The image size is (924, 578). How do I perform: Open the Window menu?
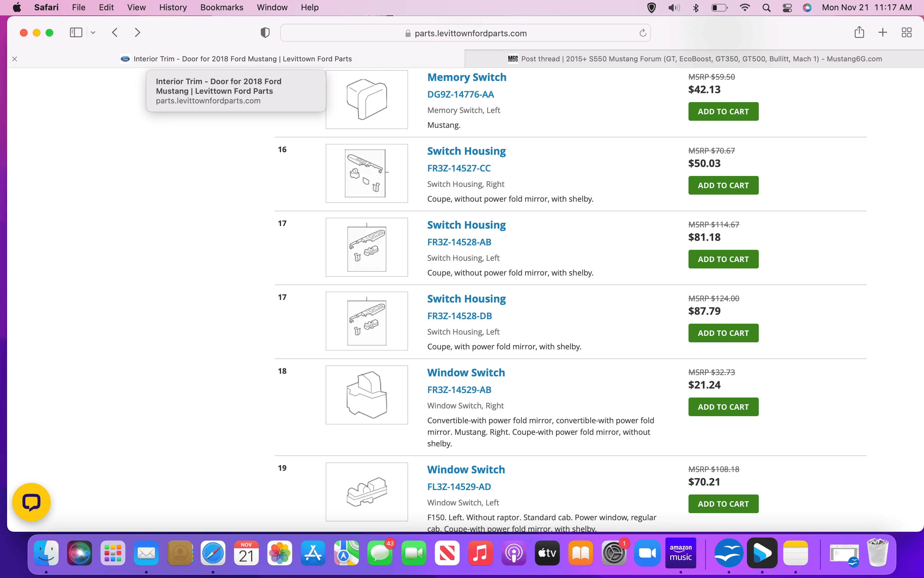[272, 7]
